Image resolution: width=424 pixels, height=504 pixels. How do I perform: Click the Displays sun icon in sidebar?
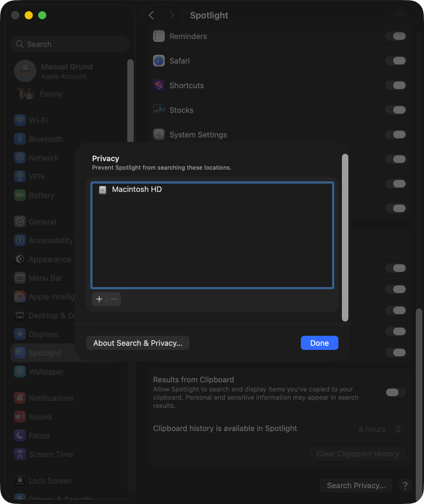(x=20, y=334)
